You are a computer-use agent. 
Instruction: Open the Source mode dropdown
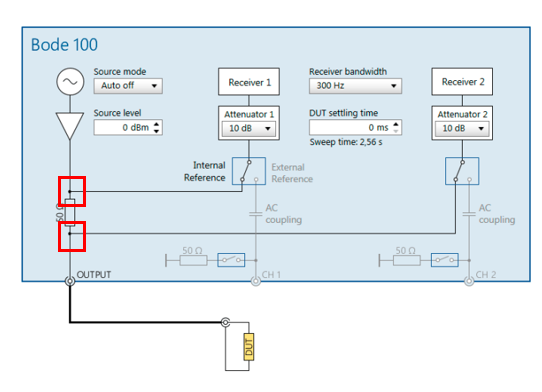[128, 86]
